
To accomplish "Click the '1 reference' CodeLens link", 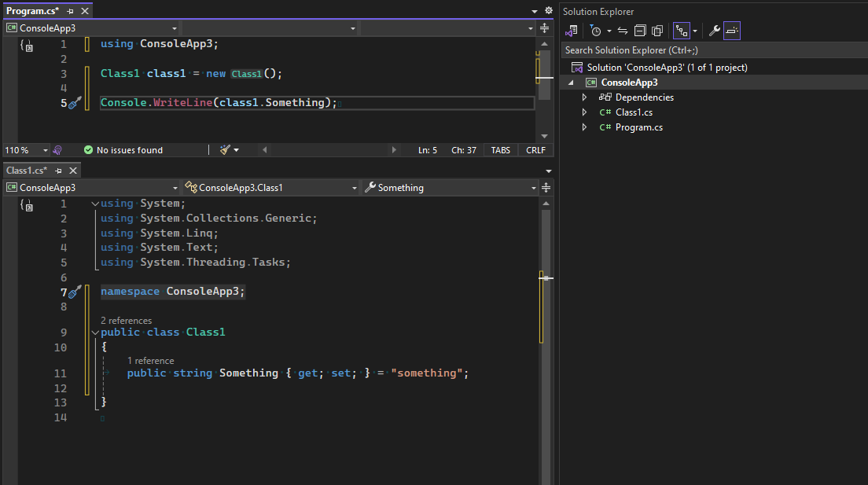I will pos(151,361).
